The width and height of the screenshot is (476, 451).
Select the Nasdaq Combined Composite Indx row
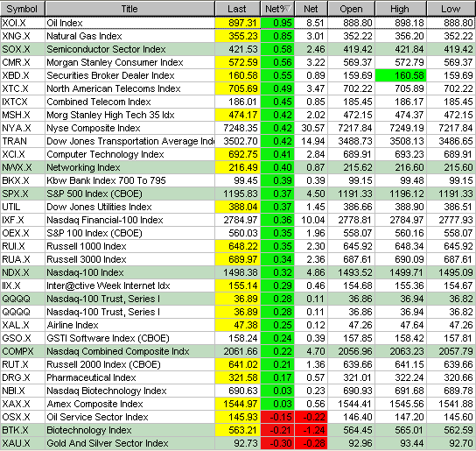(238, 351)
